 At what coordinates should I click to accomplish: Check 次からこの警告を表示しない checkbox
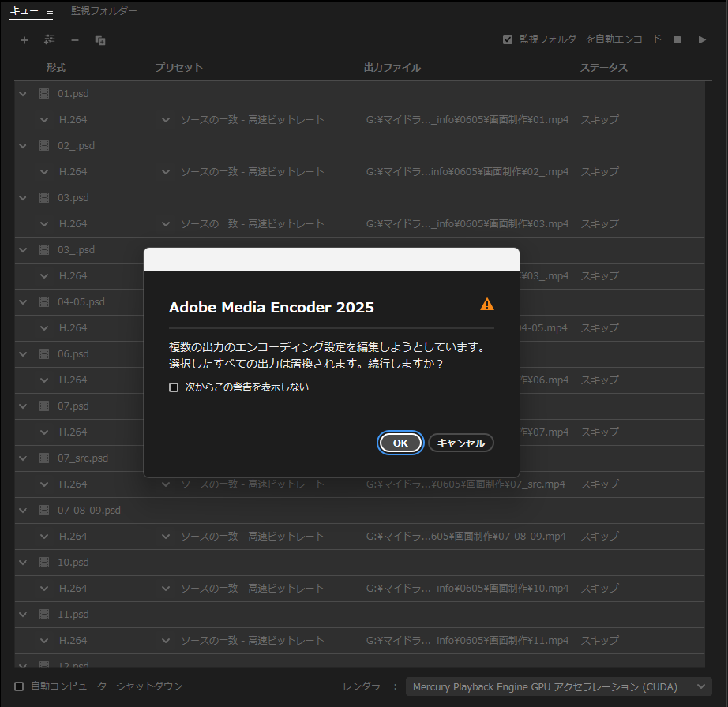pos(174,387)
